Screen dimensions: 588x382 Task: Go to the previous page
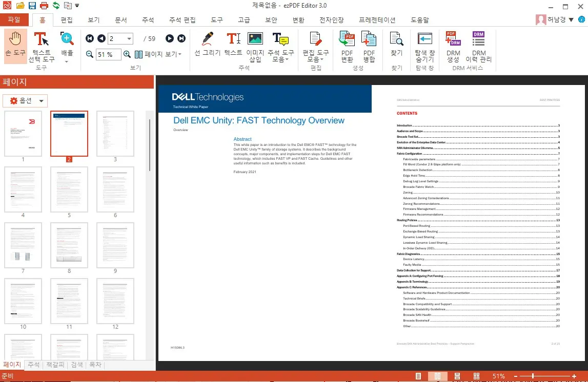[102, 38]
